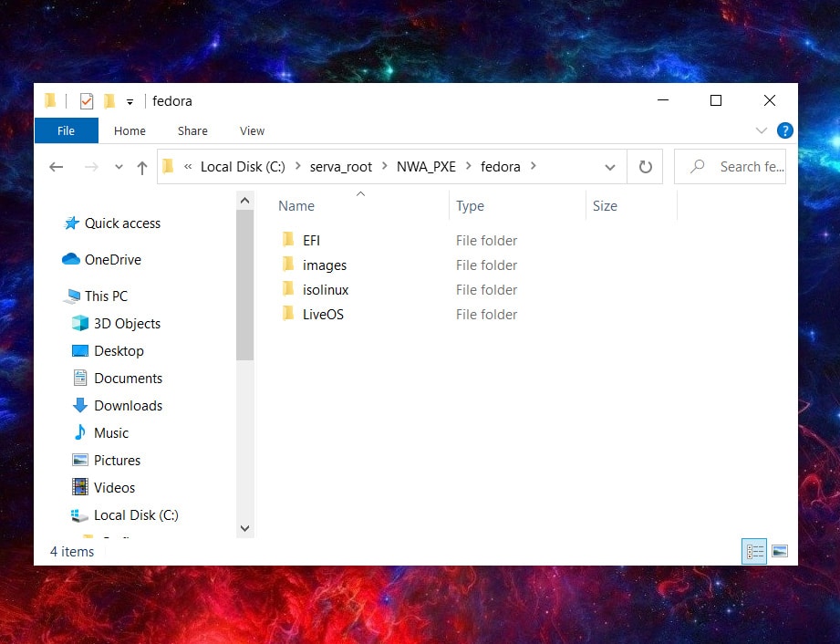Open the blue Help question mark icon

[785, 130]
